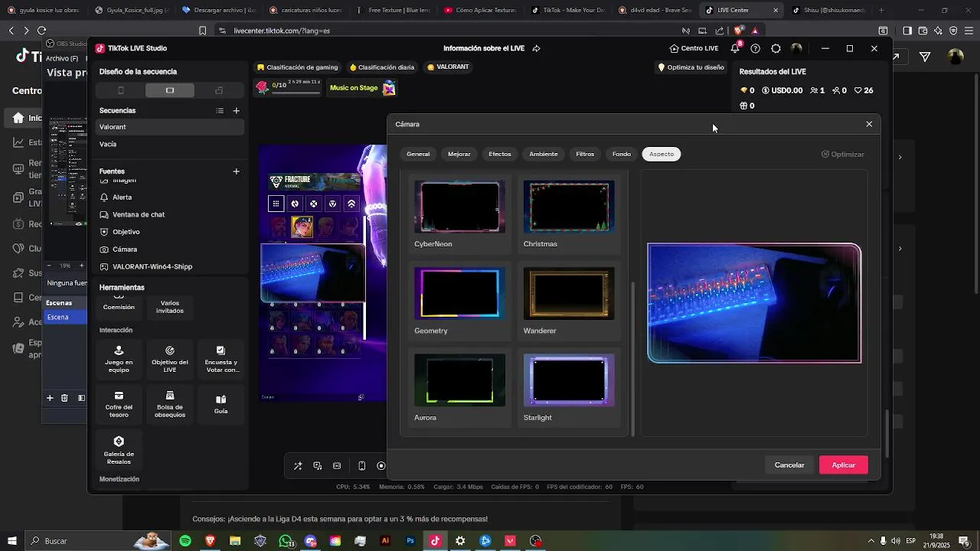Open the Varios invitados tool
Viewport: 980px width, 551px height.
coord(170,306)
